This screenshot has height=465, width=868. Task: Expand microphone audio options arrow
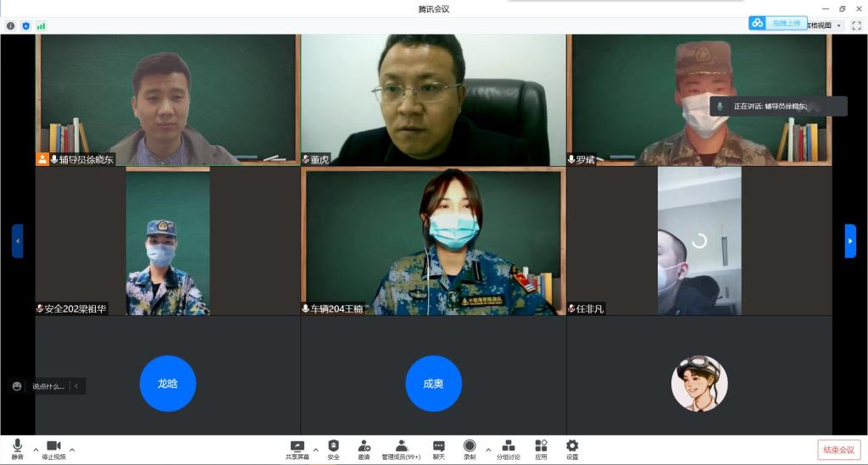(36, 449)
